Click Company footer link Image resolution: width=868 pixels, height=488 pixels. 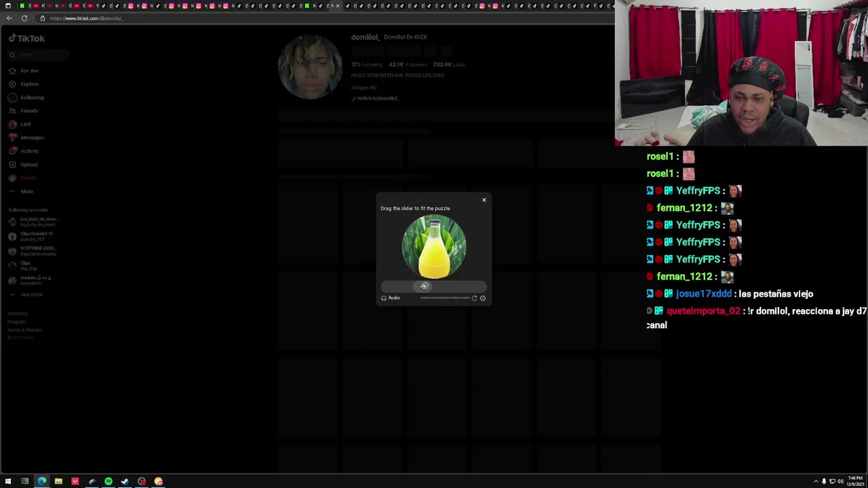(18, 314)
